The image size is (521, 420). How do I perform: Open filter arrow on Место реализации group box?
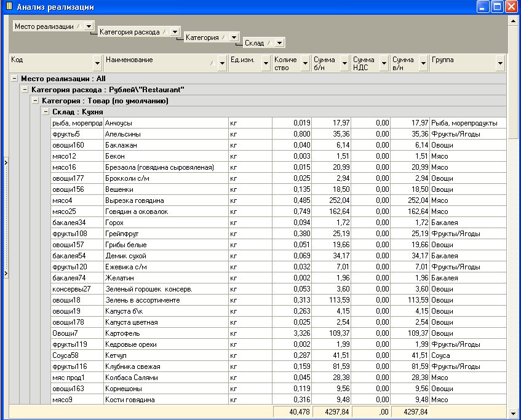pyautogui.click(x=89, y=26)
